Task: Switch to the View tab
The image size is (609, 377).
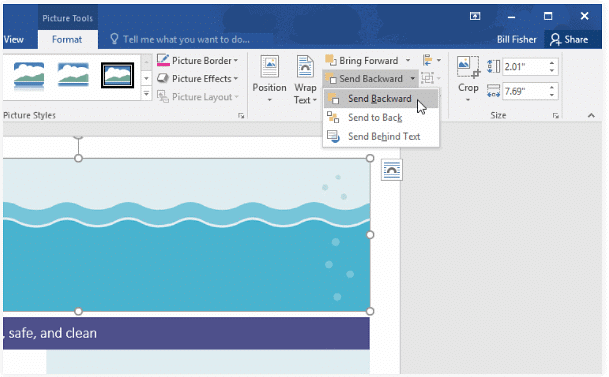Action: tap(14, 40)
